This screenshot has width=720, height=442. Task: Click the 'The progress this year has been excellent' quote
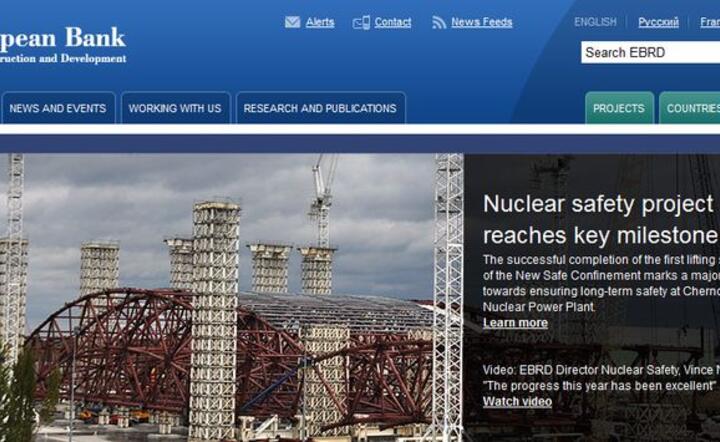click(x=599, y=386)
